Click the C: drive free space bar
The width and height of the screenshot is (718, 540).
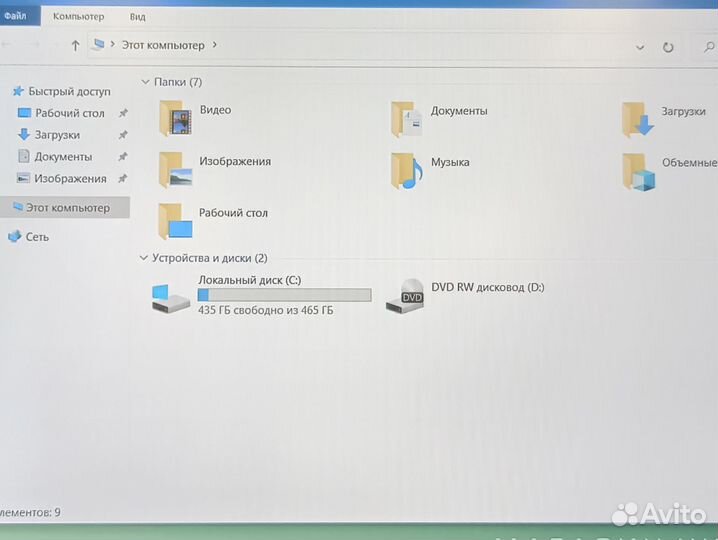pyautogui.click(x=284, y=295)
